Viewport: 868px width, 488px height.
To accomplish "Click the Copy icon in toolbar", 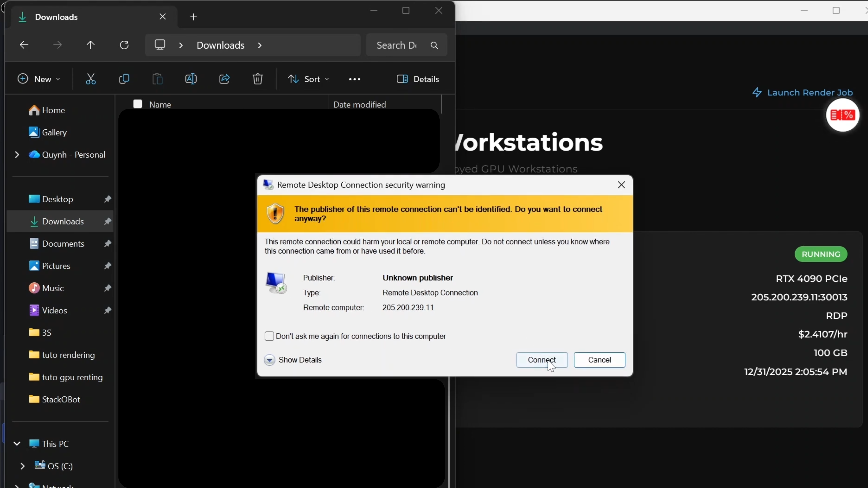I will (124, 79).
